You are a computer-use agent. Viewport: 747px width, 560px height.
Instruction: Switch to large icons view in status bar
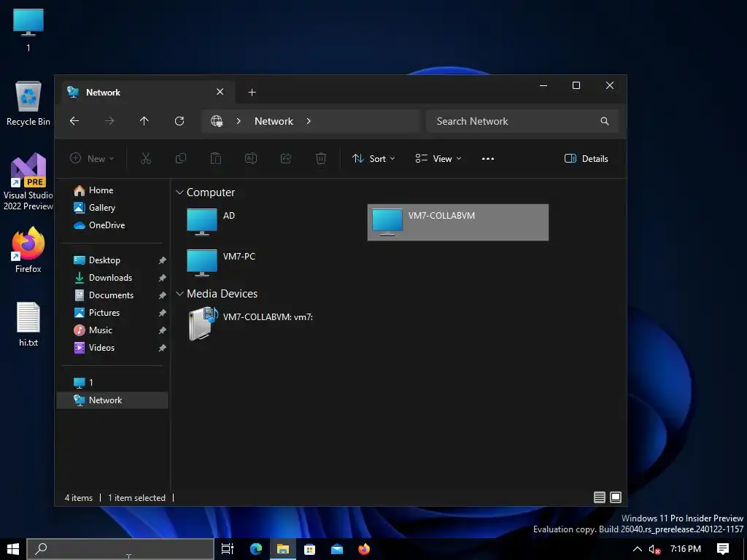point(616,497)
